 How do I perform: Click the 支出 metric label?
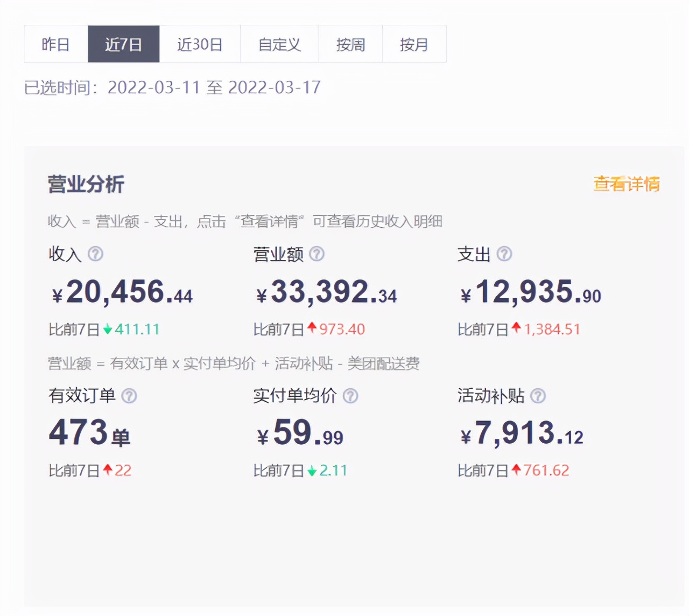tap(474, 254)
